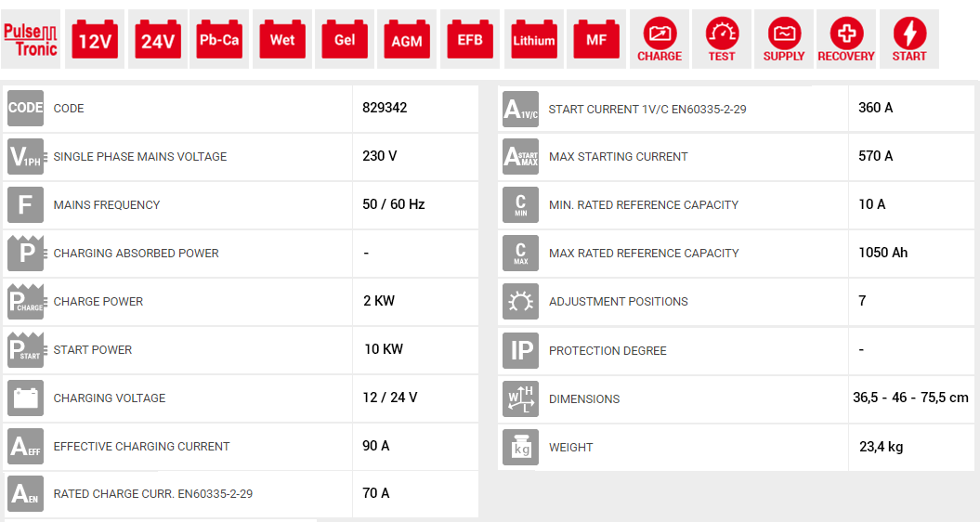Select the 12V battery icon

(x=95, y=40)
